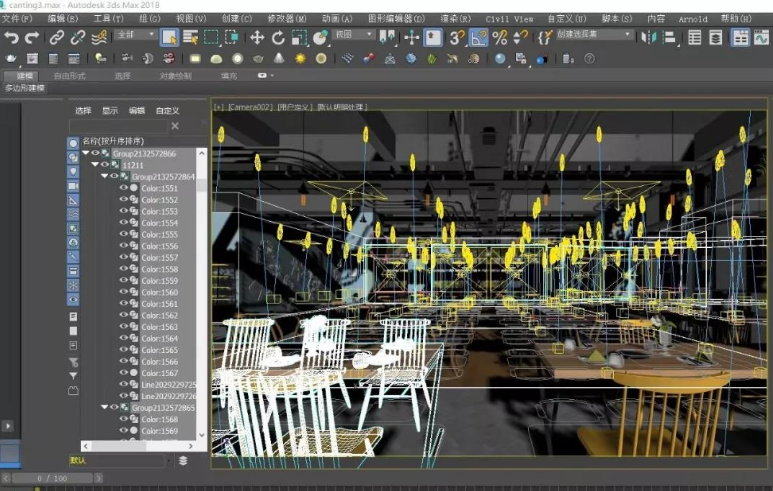Image resolution: width=773 pixels, height=491 pixels.
Task: Click the Select and Place tool
Action: (x=320, y=37)
